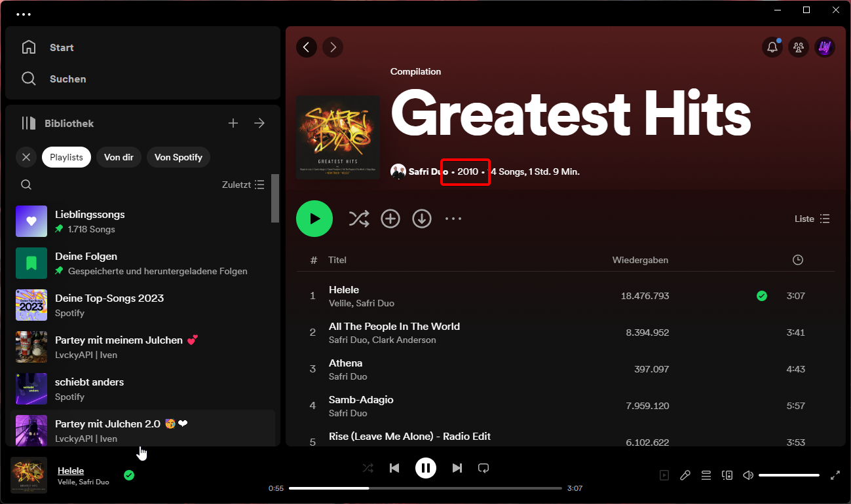Open connect to a device

[727, 475]
